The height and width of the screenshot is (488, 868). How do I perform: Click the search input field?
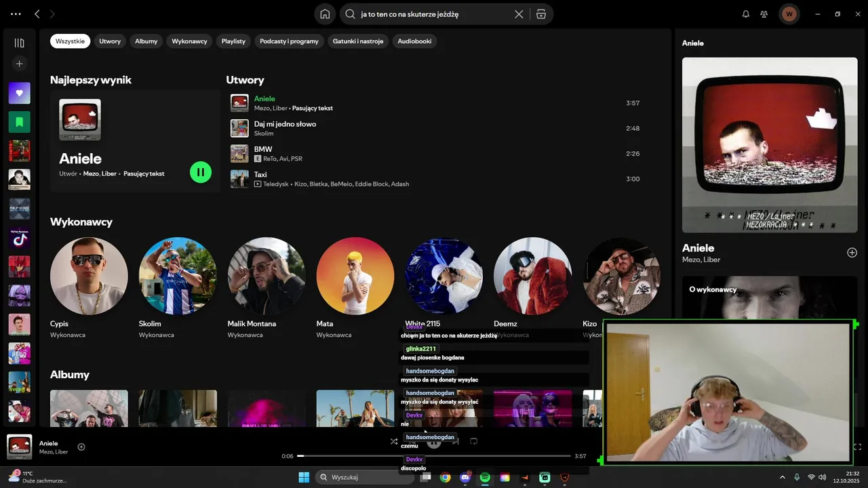pos(434,14)
